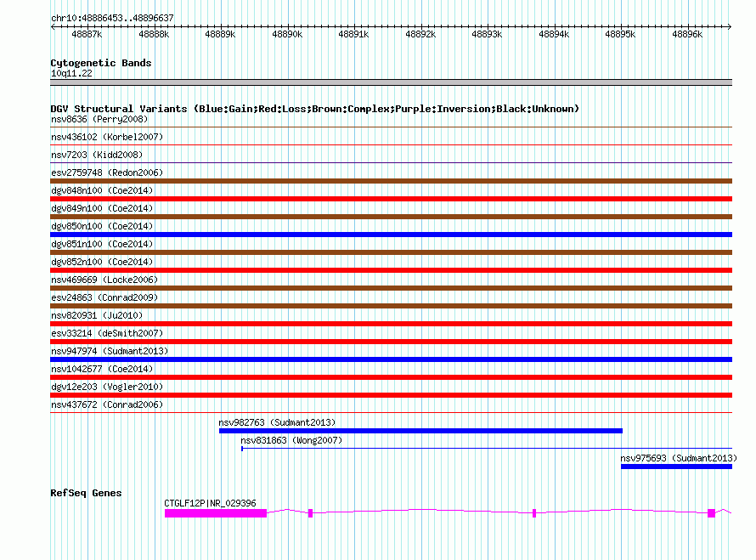
Task: Click the dgv852n100 (Coe2014) red bar
Action: pos(391,270)
